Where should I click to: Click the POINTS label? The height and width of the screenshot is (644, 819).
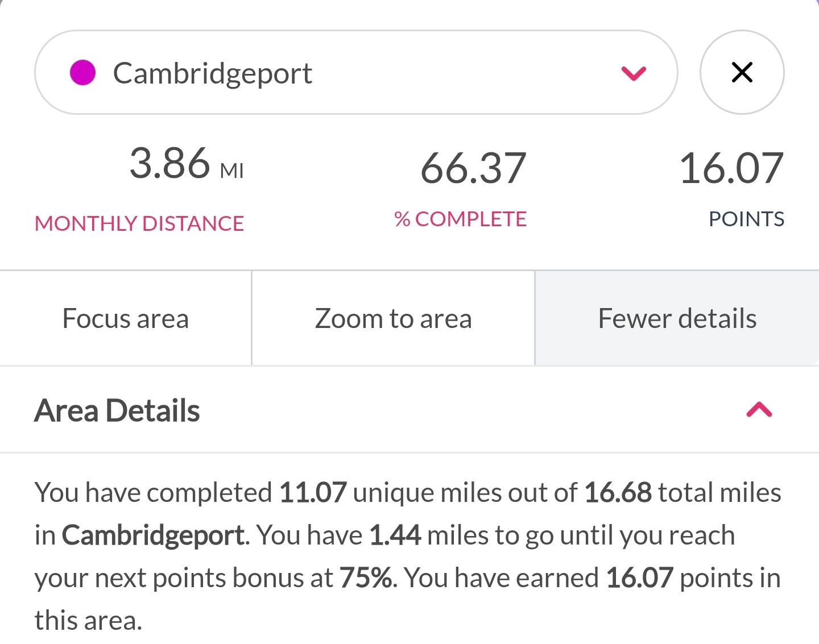coord(746,219)
